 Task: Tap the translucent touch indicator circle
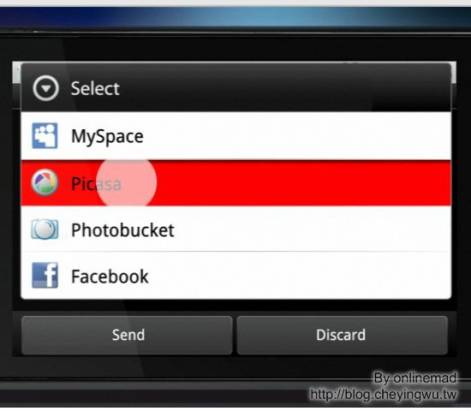126,182
